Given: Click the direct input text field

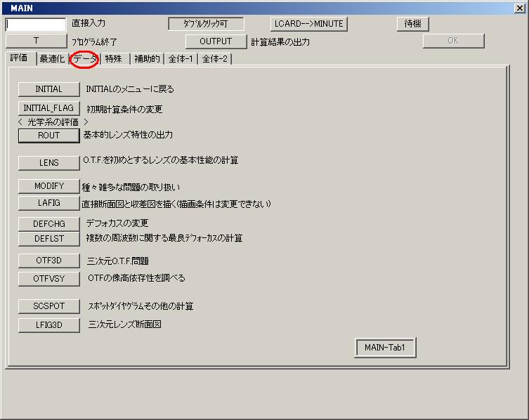Looking at the screenshot, I should pos(36,25).
